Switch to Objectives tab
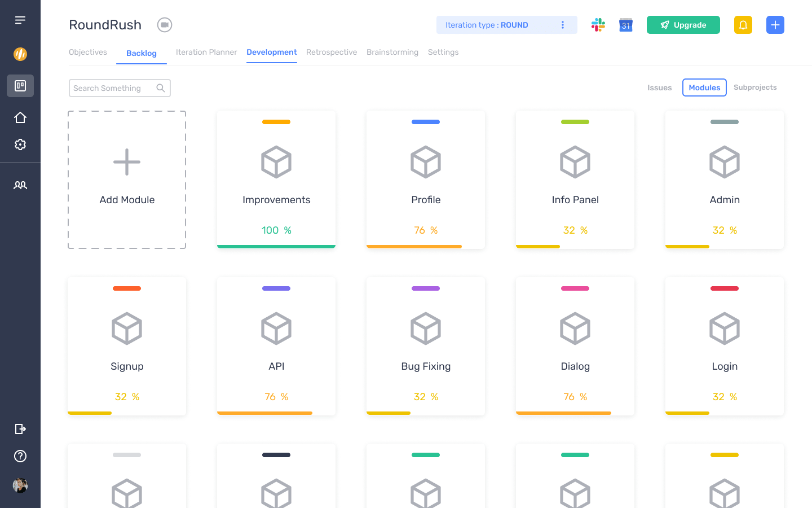Screen dimensions: 812x508 point(88,52)
